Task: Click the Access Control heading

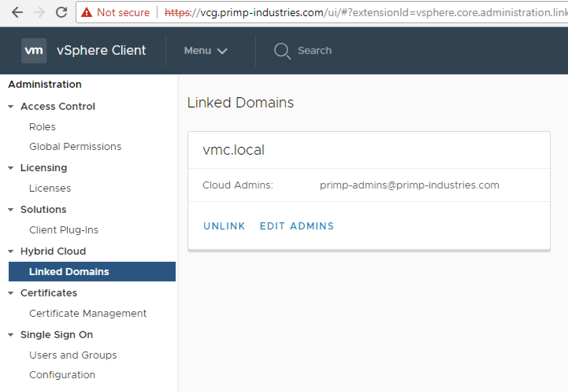Action: tap(58, 106)
